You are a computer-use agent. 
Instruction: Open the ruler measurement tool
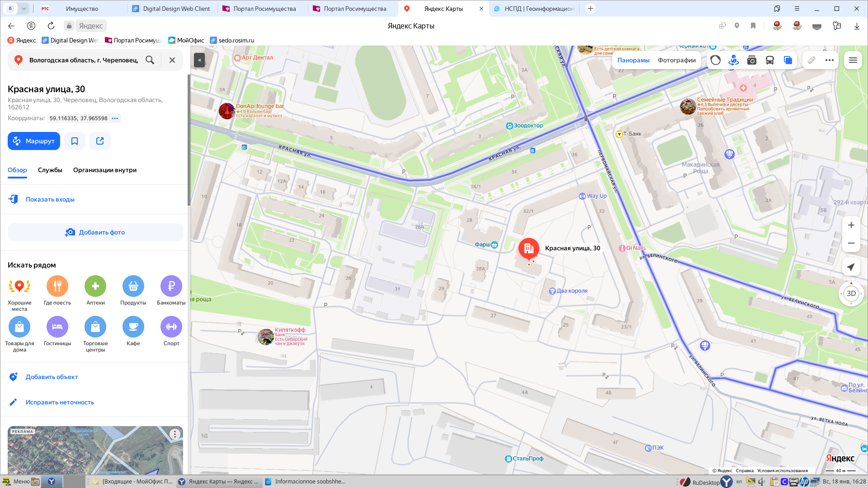click(x=811, y=60)
